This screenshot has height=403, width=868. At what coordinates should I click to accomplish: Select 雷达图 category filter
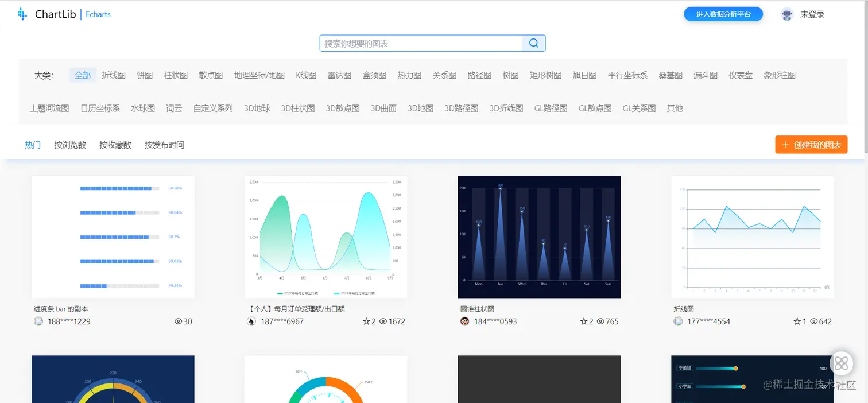[339, 75]
